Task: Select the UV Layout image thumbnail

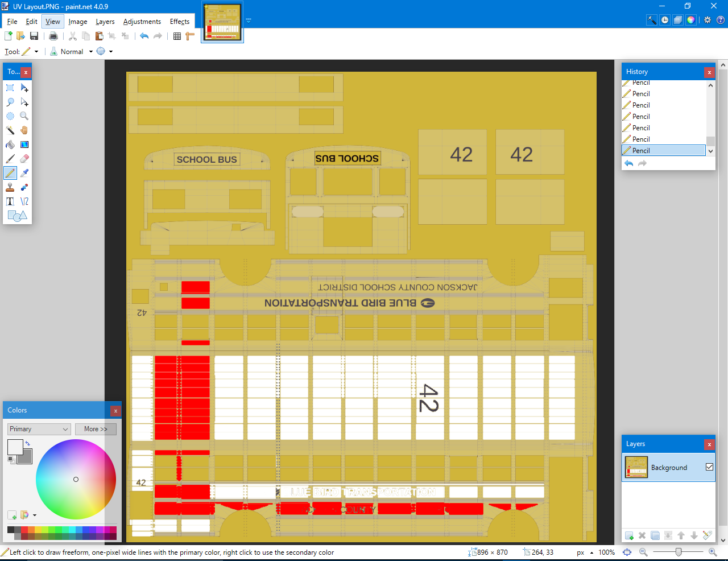Action: coord(222,22)
